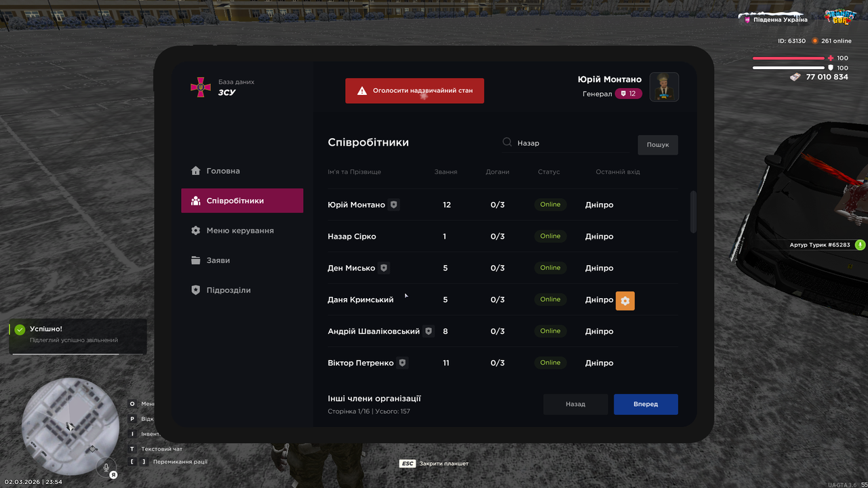Click the microphone icon near minimap
The width and height of the screenshot is (868, 488).
tap(106, 467)
